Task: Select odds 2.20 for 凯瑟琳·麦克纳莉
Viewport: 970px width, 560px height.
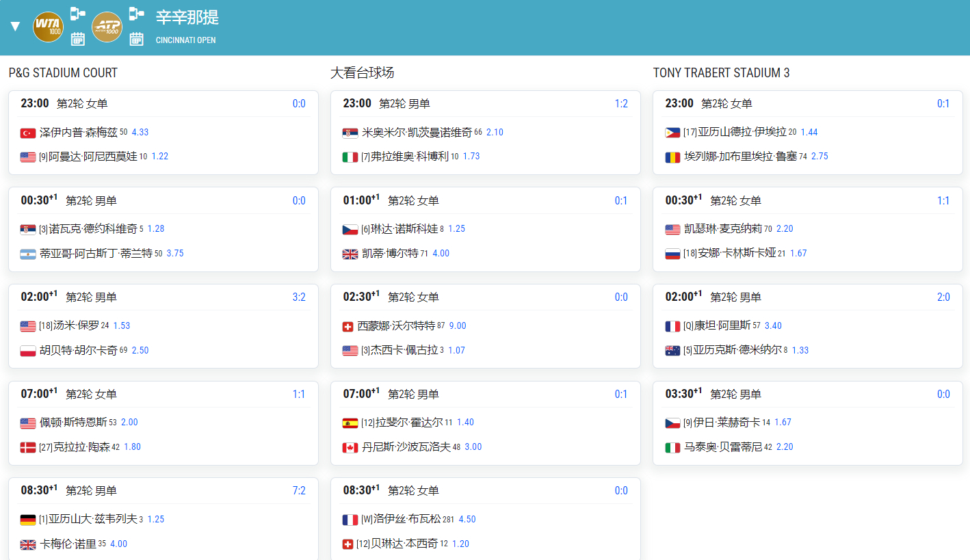Action: [x=785, y=229]
